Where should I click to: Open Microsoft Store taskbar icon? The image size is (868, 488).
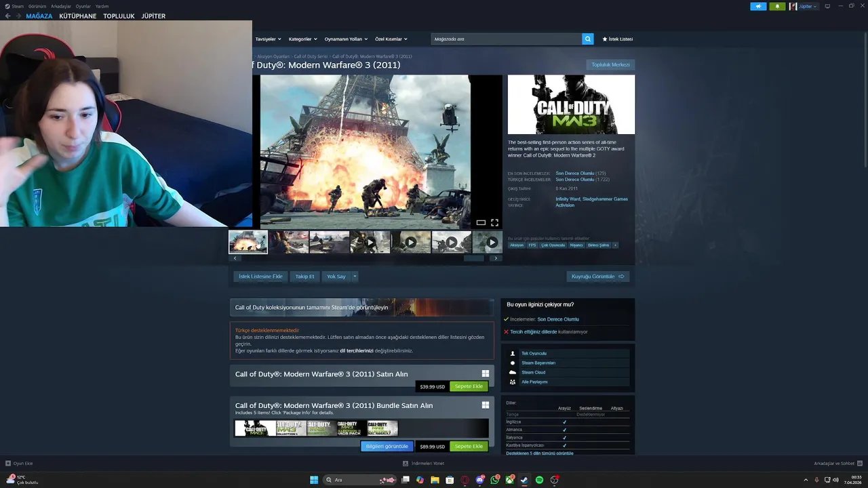pos(450,480)
